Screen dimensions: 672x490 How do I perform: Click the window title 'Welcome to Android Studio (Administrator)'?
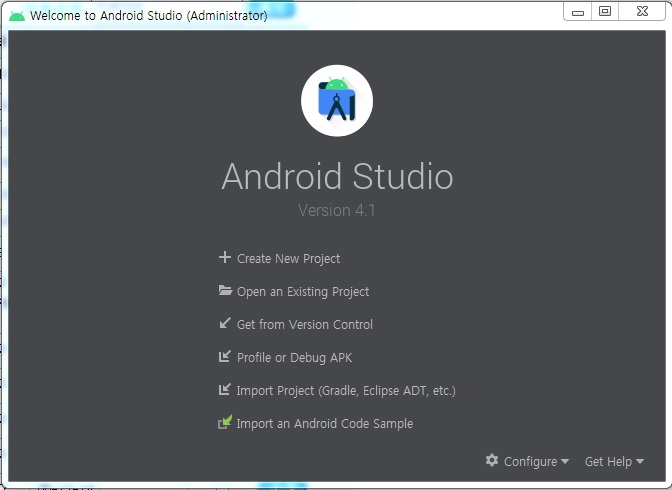148,16
